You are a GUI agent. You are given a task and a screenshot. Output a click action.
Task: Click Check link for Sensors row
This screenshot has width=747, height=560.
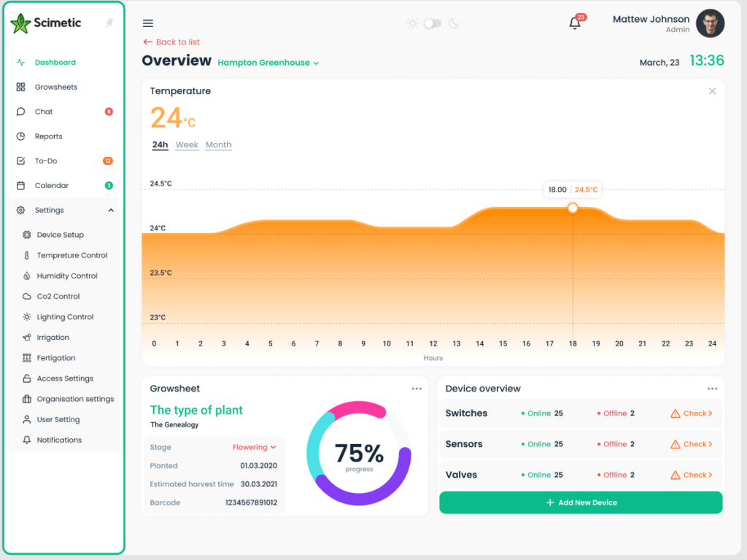691,444
